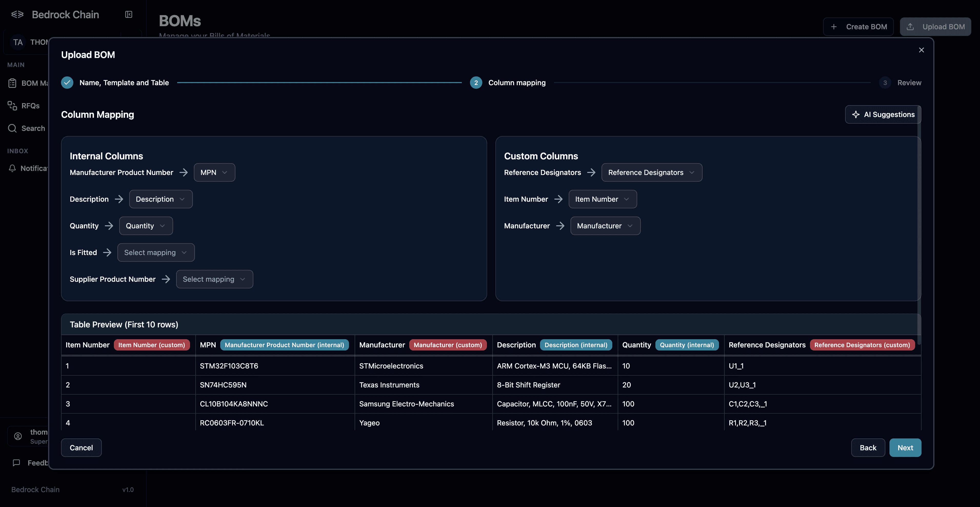The image size is (980, 507).
Task: Click the sidebar collapse icon
Action: 128,14
